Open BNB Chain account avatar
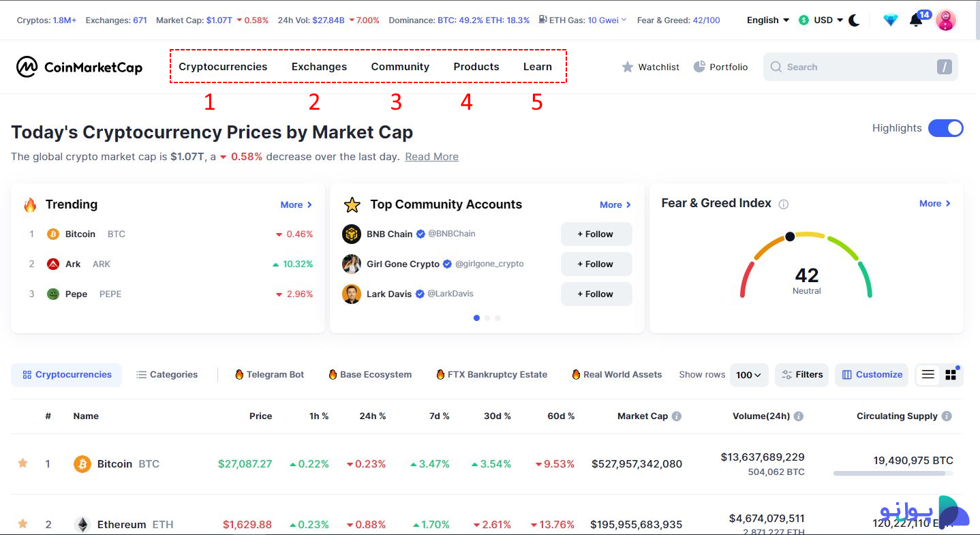 pos(352,234)
